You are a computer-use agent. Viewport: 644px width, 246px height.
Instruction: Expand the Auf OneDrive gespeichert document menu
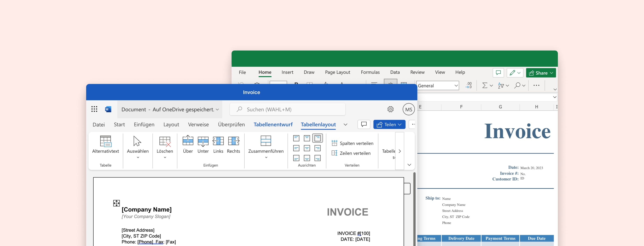217,110
